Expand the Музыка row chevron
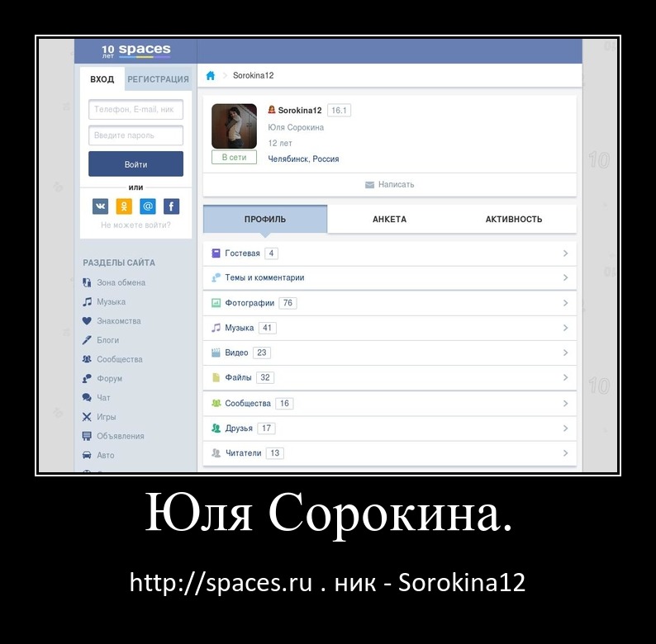The width and height of the screenshot is (656, 644). (566, 328)
